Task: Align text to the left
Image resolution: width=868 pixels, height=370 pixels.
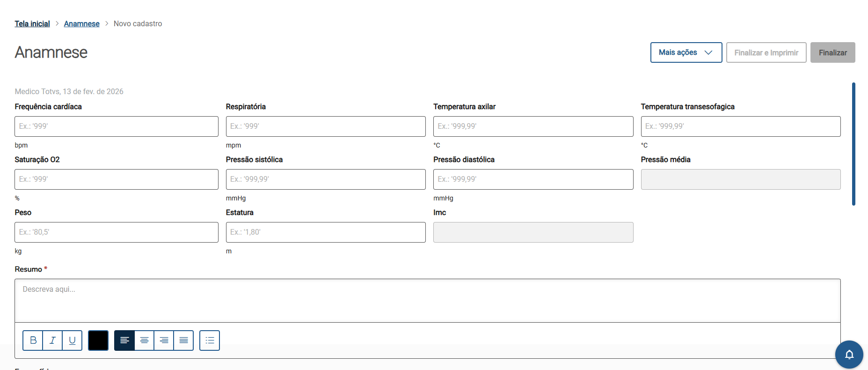Action: (124, 340)
